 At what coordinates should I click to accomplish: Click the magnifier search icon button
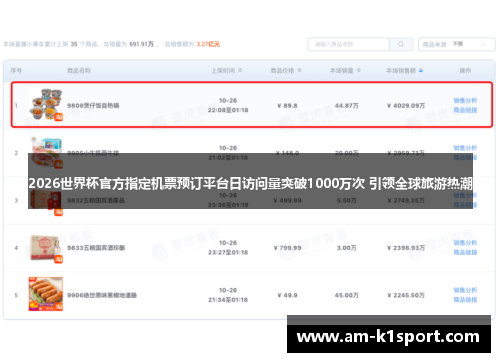point(401,44)
